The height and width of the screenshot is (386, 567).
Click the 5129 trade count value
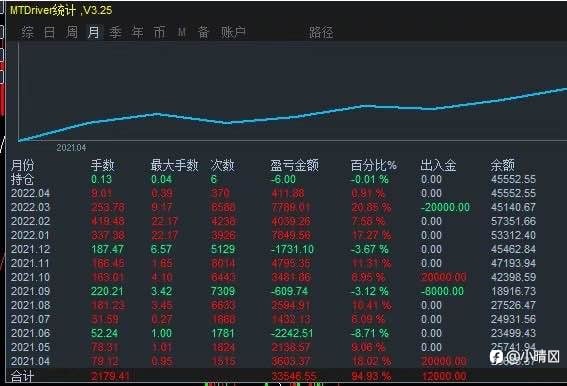(x=223, y=249)
